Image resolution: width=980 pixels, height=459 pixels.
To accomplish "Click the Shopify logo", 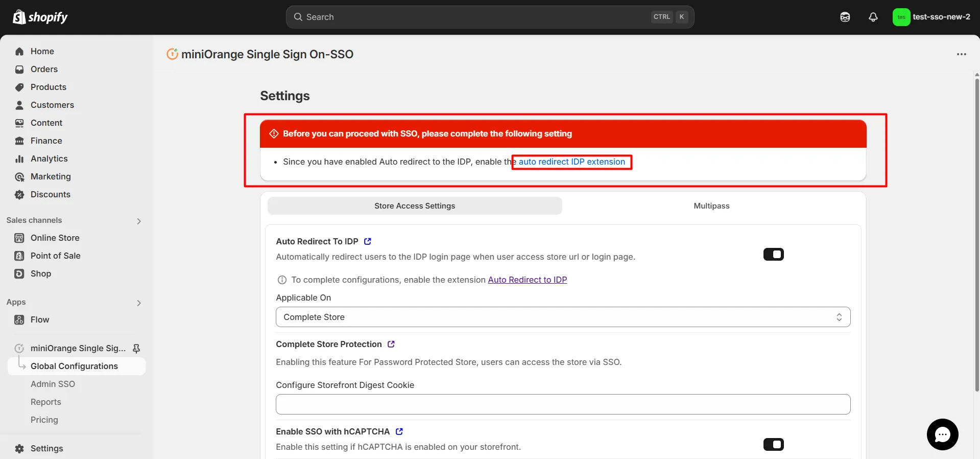I will point(40,17).
